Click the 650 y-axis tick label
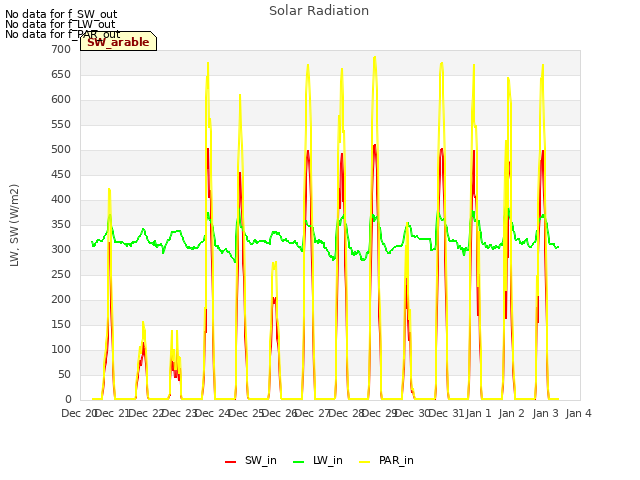Viewport: 640px width, 480px height. [x=61, y=74]
